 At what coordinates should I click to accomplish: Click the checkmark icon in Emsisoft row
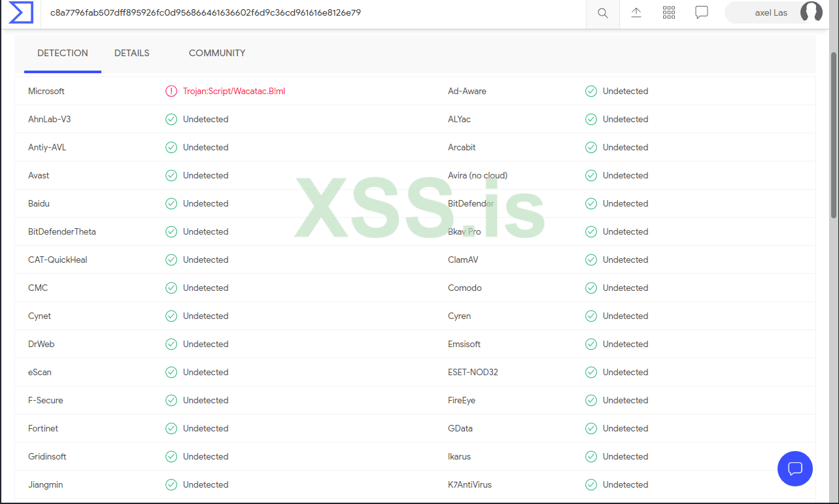[x=591, y=344]
